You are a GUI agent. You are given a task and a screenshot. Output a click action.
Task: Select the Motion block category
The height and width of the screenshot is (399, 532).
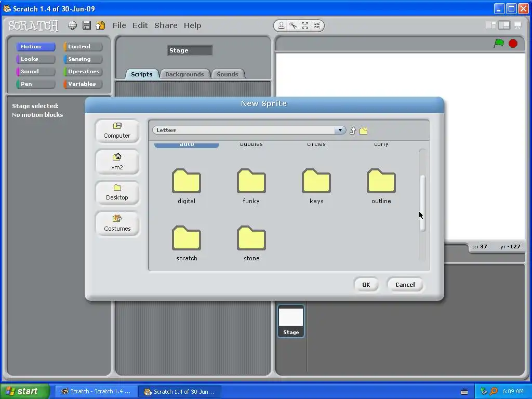tap(36, 46)
